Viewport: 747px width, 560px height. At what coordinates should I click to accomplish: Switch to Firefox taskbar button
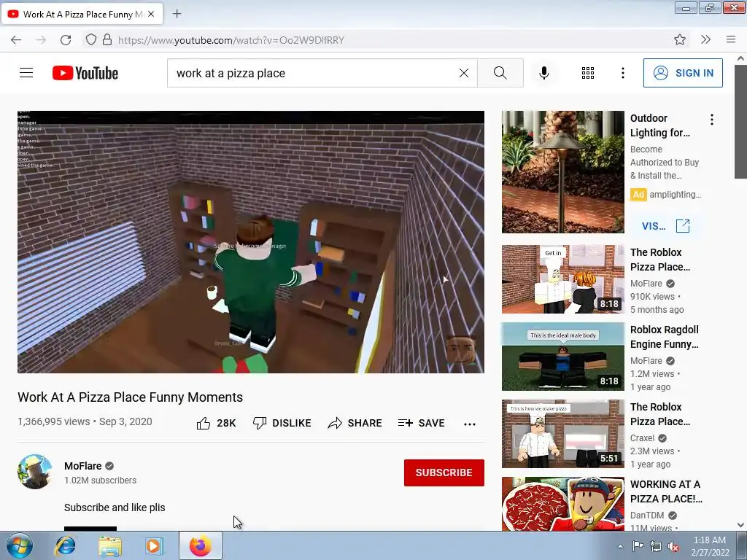pyautogui.click(x=201, y=545)
